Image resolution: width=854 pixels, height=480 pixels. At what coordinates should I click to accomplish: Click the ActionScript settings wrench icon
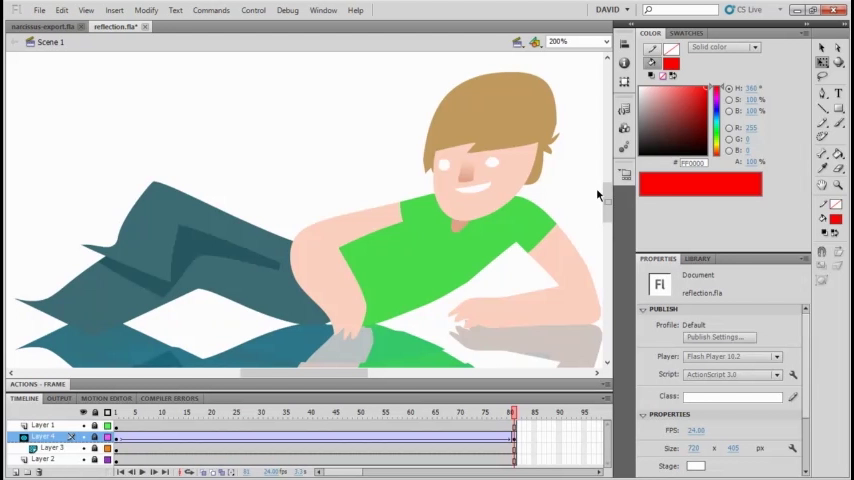point(793,375)
